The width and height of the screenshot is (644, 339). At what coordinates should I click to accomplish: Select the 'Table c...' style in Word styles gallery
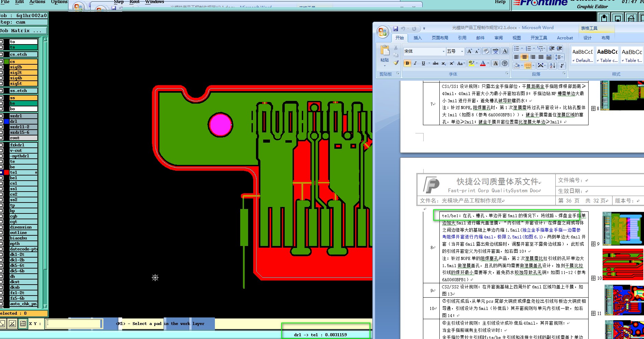pos(607,55)
